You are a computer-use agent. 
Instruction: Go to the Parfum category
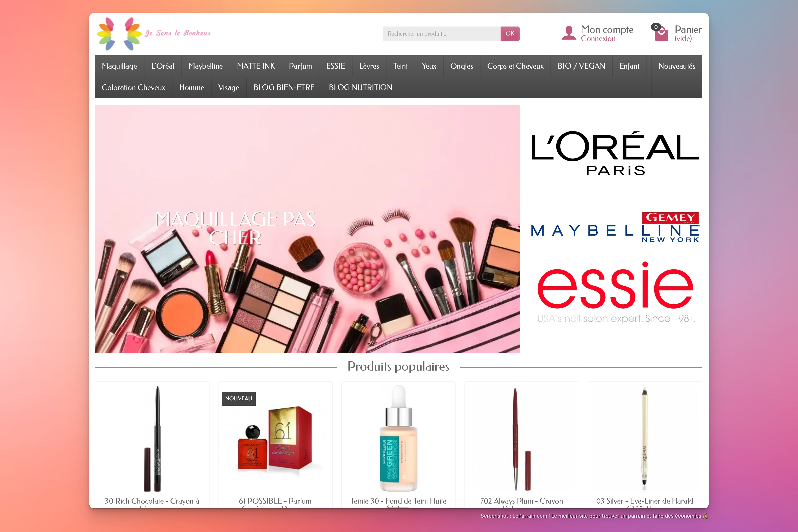(300, 66)
